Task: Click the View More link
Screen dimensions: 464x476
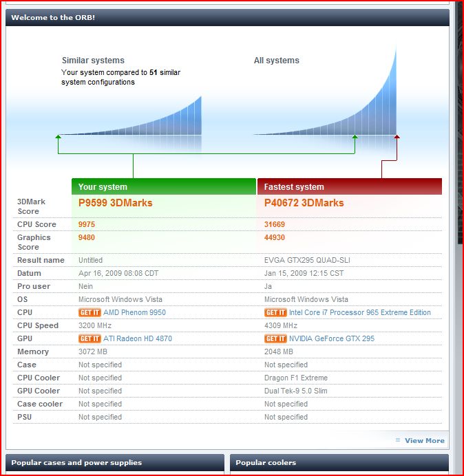Action: pyautogui.click(x=425, y=440)
